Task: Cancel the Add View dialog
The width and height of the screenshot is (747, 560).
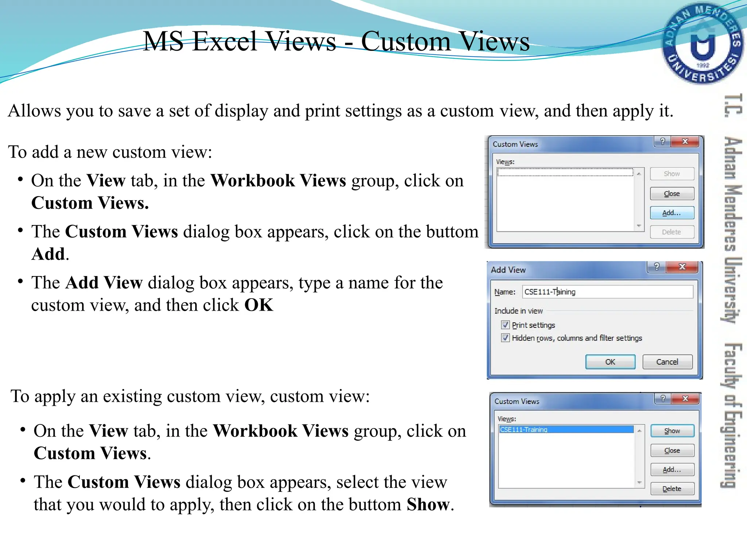Action: point(667,362)
